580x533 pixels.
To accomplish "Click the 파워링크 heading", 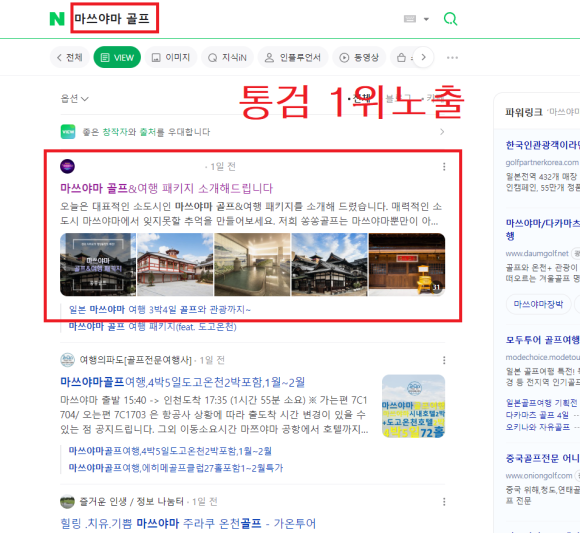I will coord(524,112).
